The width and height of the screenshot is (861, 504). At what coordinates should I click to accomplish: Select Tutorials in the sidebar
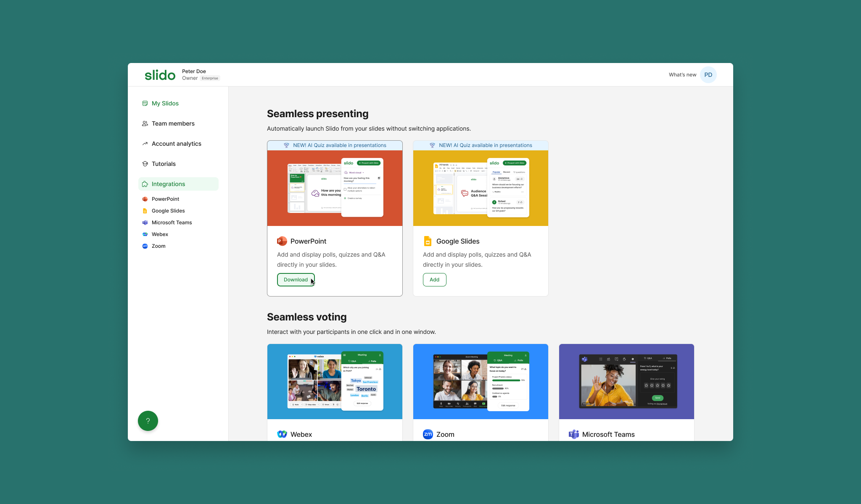coord(164,164)
